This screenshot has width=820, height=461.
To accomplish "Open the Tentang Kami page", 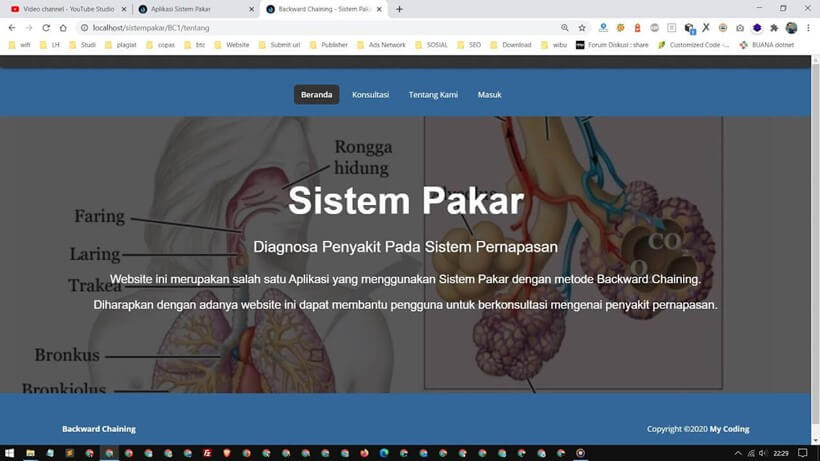I will pos(433,95).
